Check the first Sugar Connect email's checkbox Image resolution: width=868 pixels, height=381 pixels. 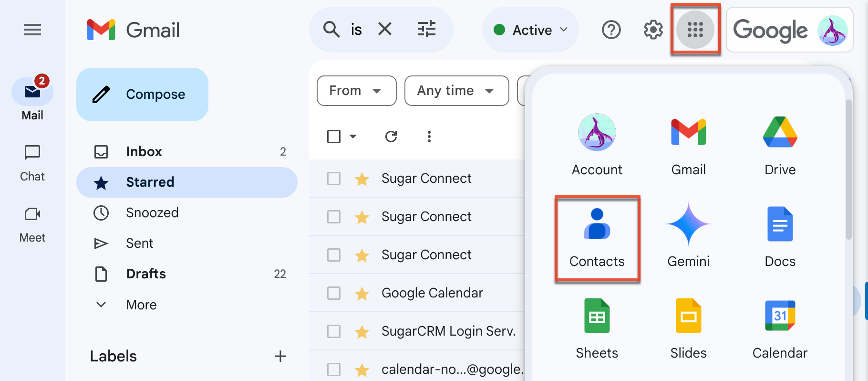pyautogui.click(x=333, y=178)
